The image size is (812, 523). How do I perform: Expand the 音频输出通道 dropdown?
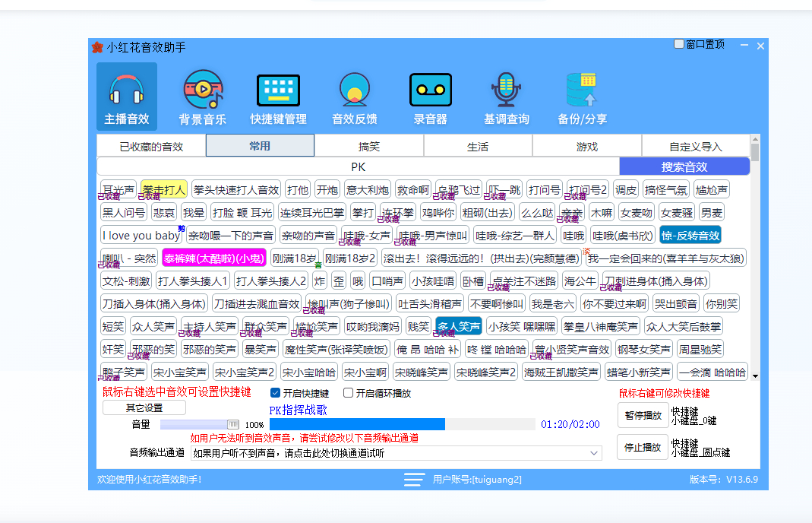pyautogui.click(x=594, y=453)
